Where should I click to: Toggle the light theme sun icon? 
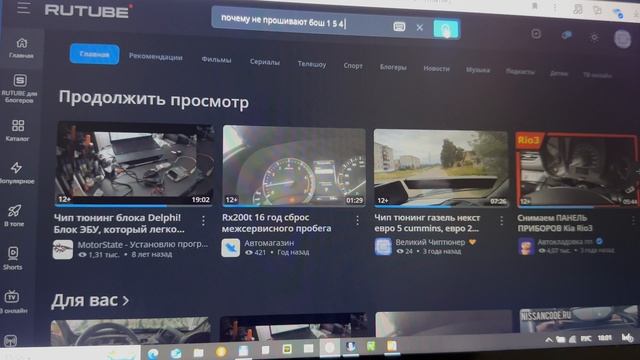pos(595,37)
